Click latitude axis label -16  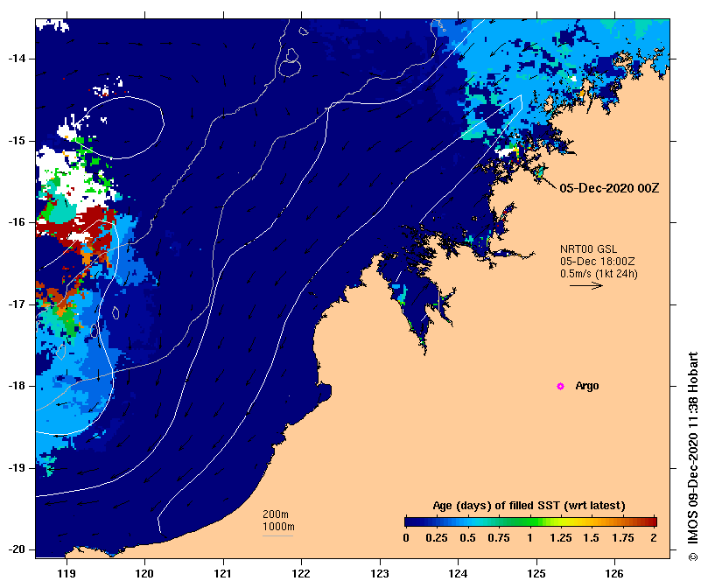click(x=17, y=222)
